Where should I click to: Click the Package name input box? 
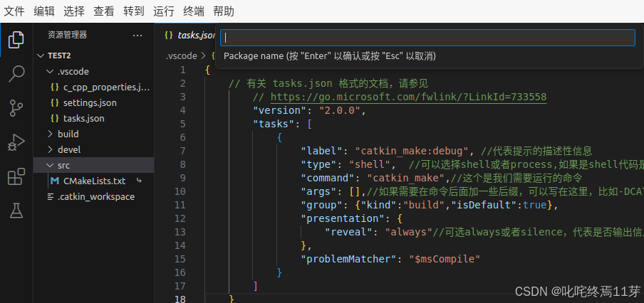pyautogui.click(x=427, y=38)
